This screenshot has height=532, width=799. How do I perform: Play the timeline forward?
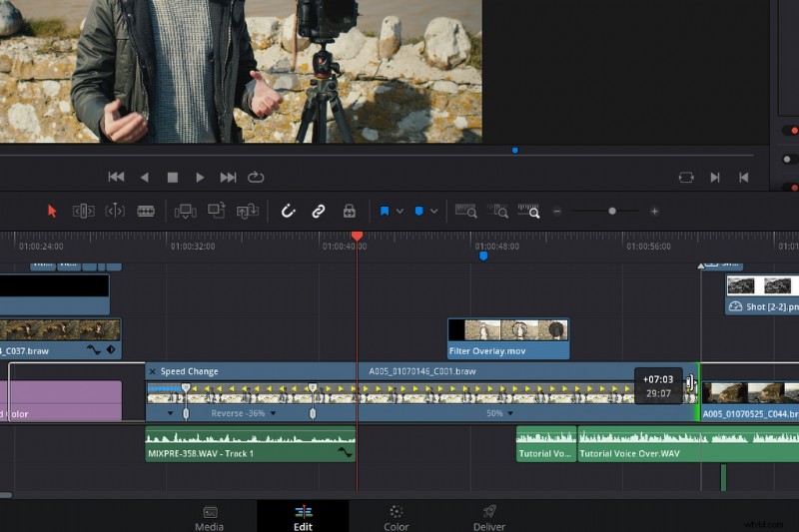[200, 177]
